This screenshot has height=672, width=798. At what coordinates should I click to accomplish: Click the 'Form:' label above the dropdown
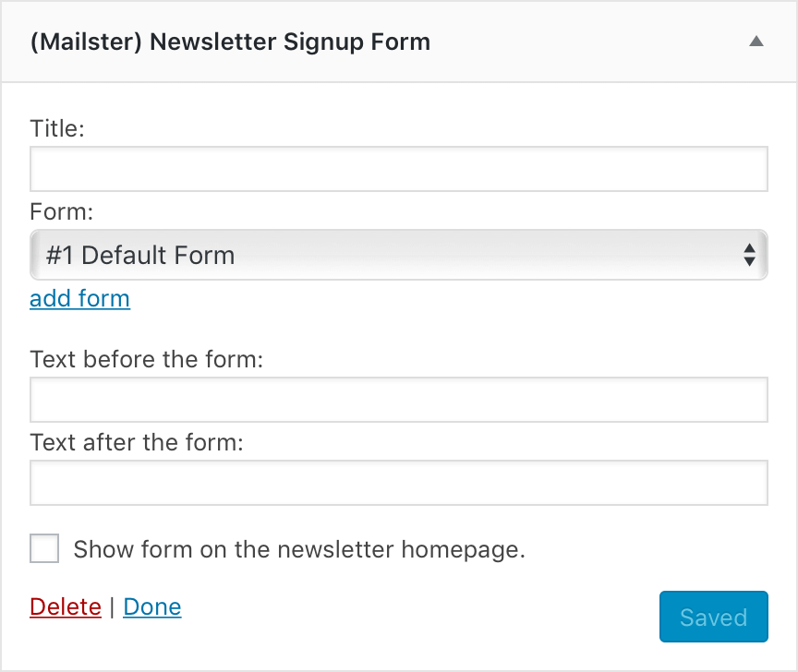click(61, 211)
